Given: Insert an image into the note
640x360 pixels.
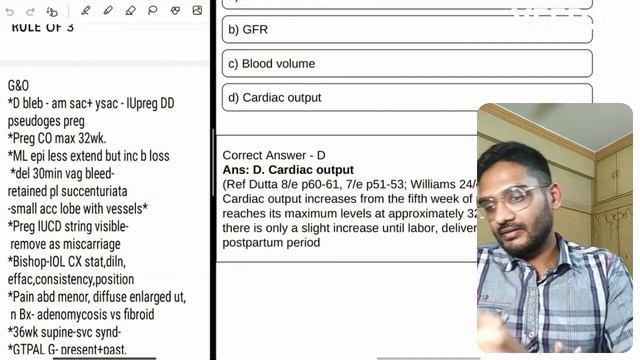Looking at the screenshot, I should point(197,11).
